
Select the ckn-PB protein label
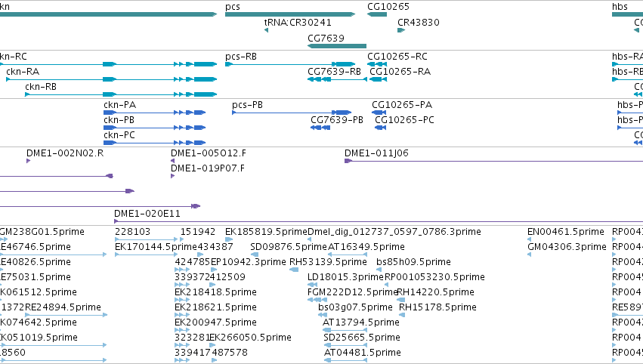pos(119,120)
